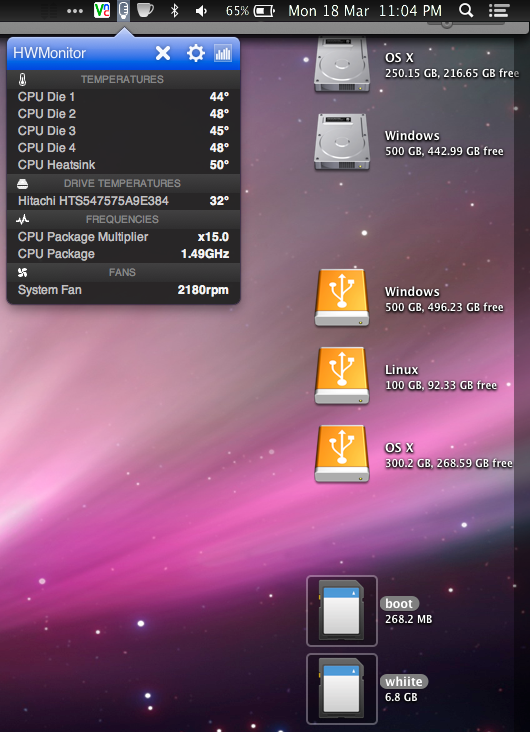Select the whiite SD card icon
The height and width of the screenshot is (732, 530).
342,689
